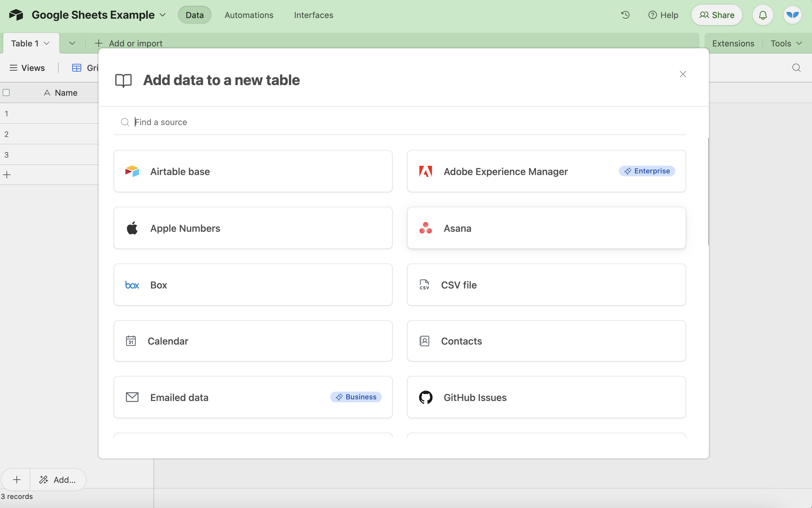Click the Emailed data envelope icon
This screenshot has height=508, width=812.
(132, 397)
